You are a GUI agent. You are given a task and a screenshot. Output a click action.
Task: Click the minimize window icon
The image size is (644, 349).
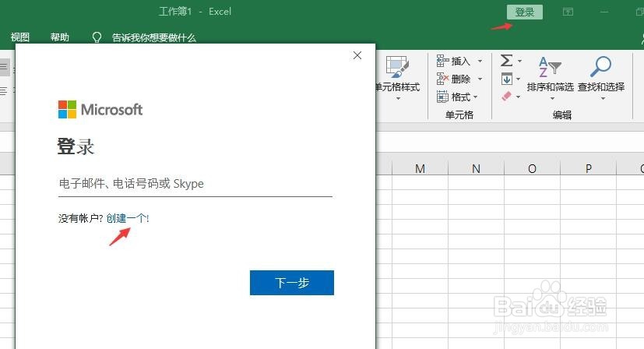pos(604,12)
